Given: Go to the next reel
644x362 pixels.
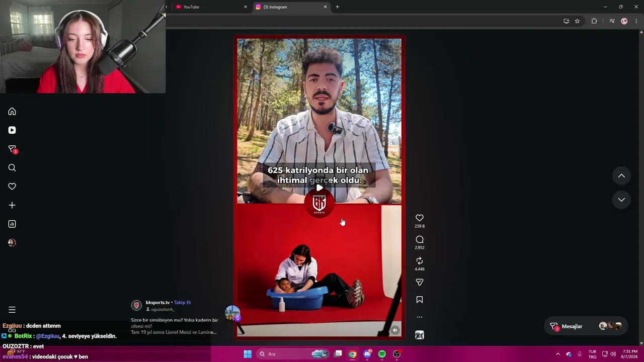Looking at the screenshot, I should [x=621, y=200].
